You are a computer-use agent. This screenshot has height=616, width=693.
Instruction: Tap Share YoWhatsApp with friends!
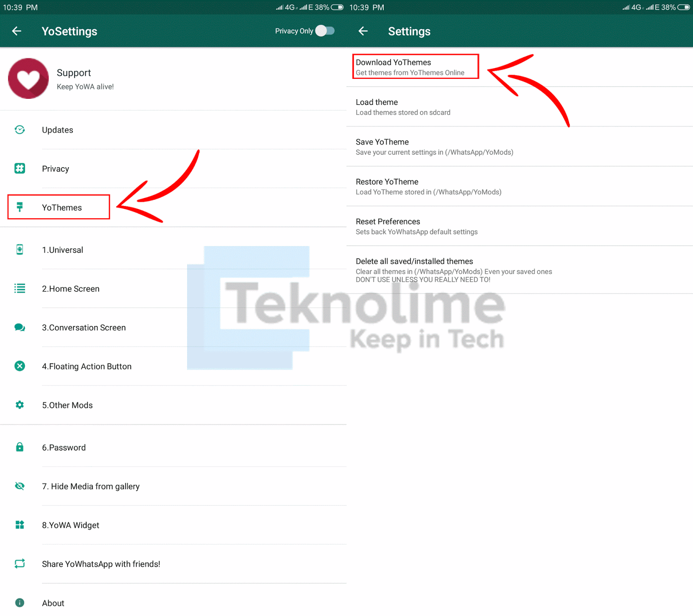click(x=173, y=564)
